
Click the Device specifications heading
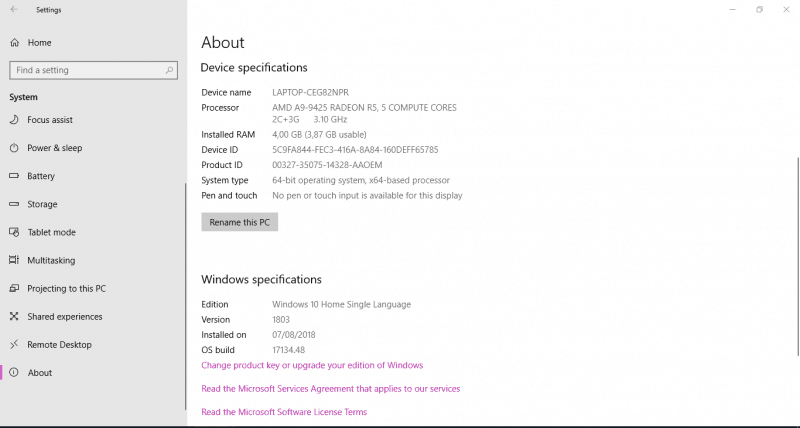254,68
